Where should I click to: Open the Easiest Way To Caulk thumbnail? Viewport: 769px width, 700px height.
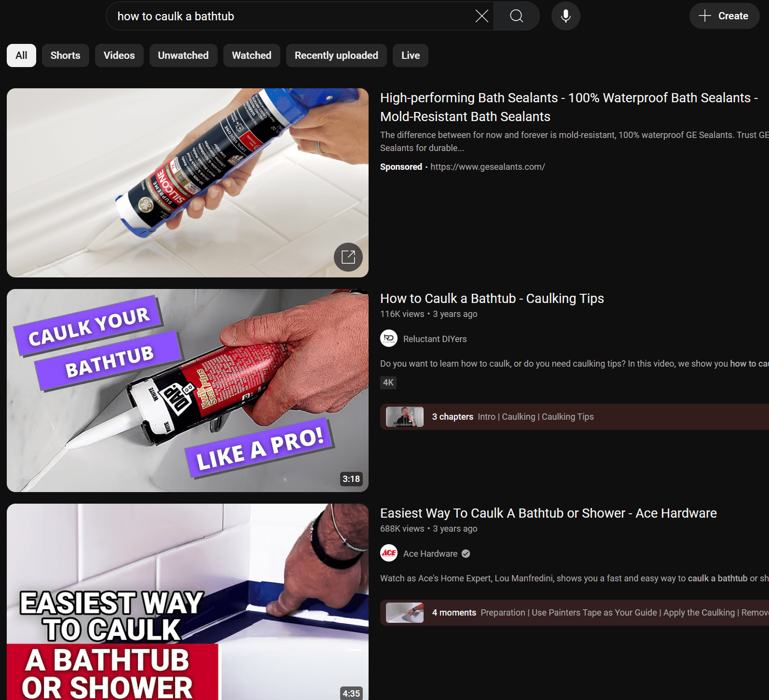(x=188, y=602)
